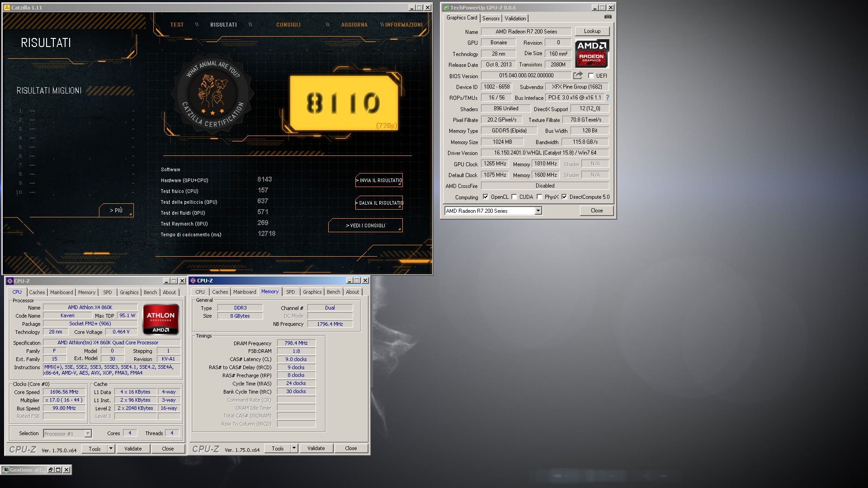Maximize the minimized Gestione attività window
The image size is (868, 488).
[58, 470]
